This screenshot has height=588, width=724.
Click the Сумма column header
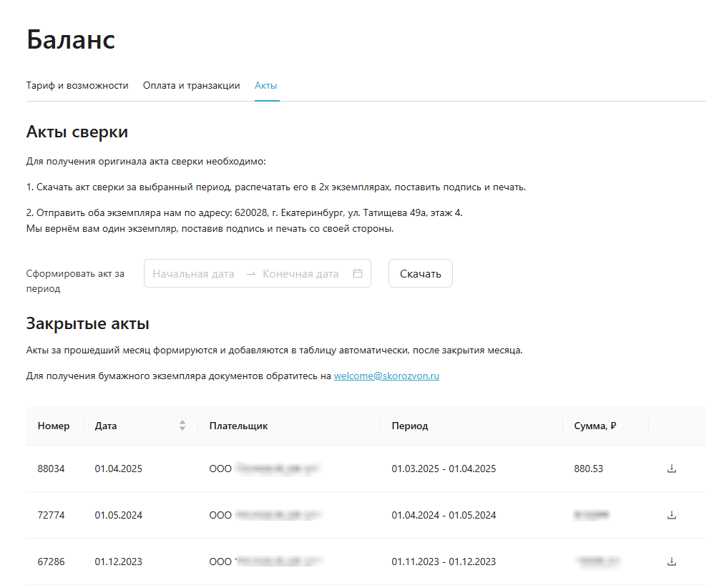pyautogui.click(x=592, y=426)
